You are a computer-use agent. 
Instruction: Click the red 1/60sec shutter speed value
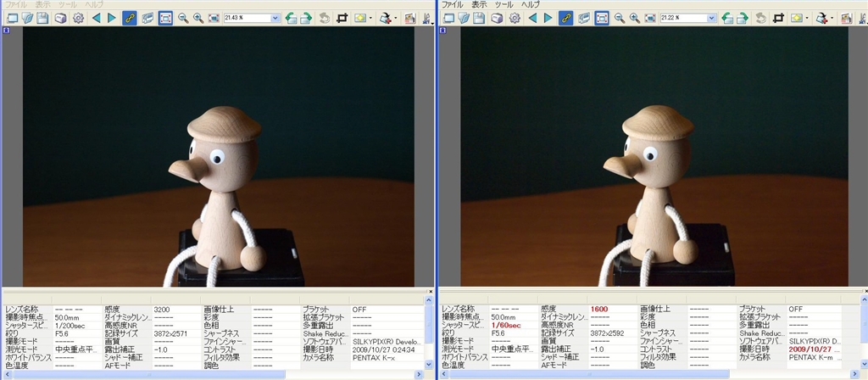tap(506, 326)
